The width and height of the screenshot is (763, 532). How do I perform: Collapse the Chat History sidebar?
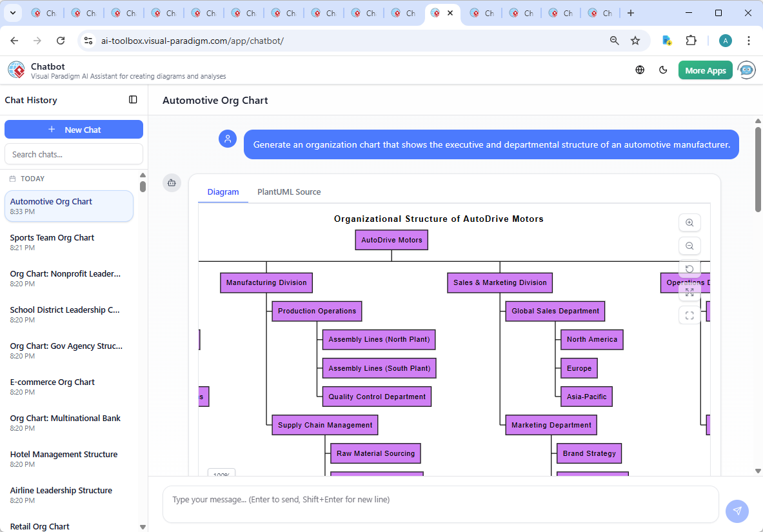point(133,99)
